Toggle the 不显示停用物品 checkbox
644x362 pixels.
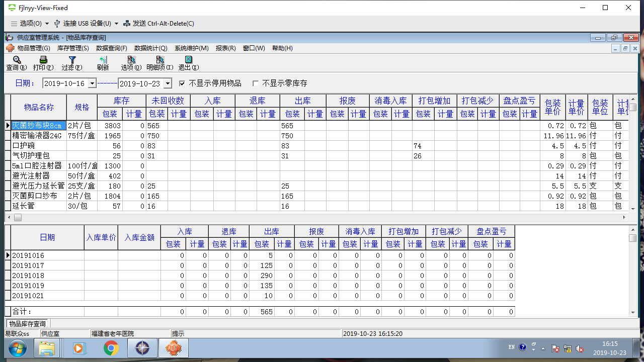[182, 83]
